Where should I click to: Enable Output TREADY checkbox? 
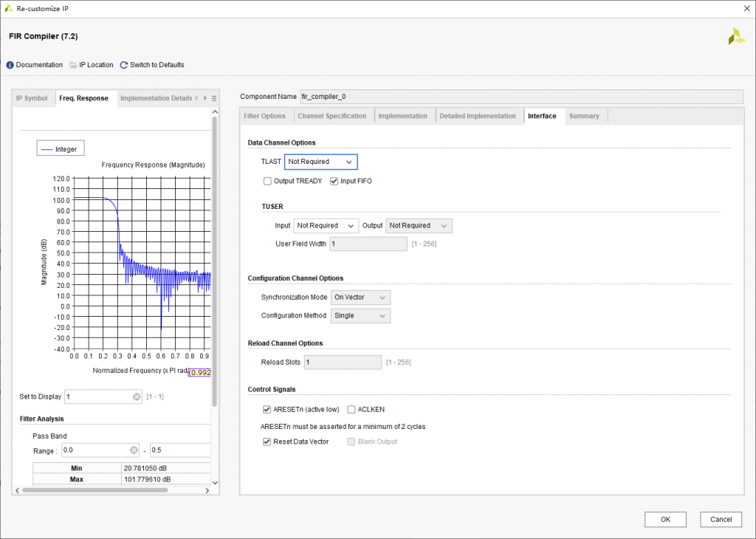pos(267,182)
